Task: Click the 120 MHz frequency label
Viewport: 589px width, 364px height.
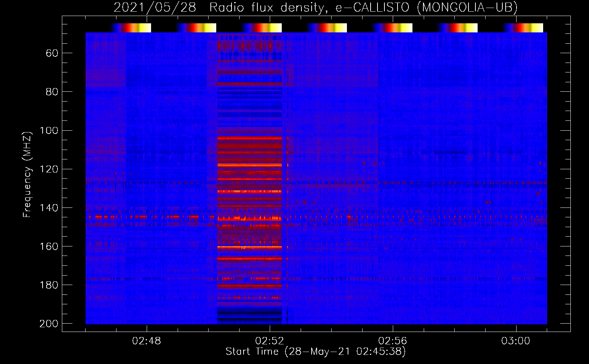Action: coord(49,169)
